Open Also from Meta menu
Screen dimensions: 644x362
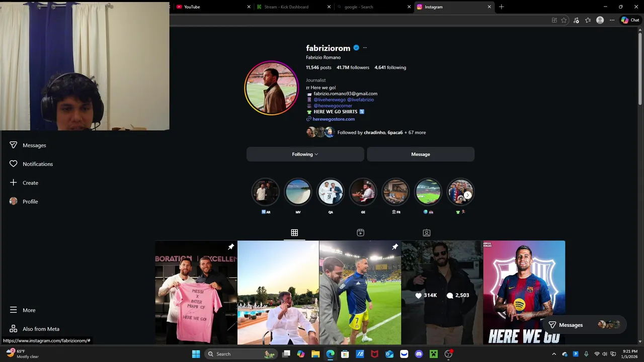coord(34,329)
